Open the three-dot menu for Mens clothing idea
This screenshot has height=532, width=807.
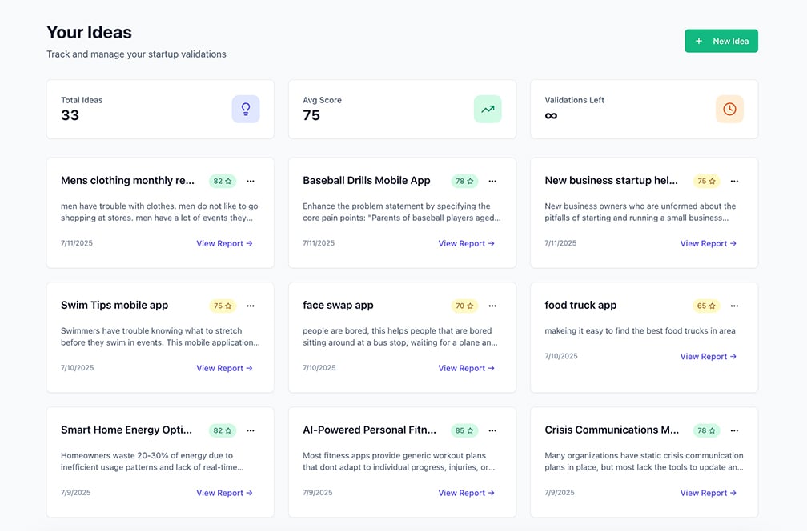pyautogui.click(x=251, y=181)
